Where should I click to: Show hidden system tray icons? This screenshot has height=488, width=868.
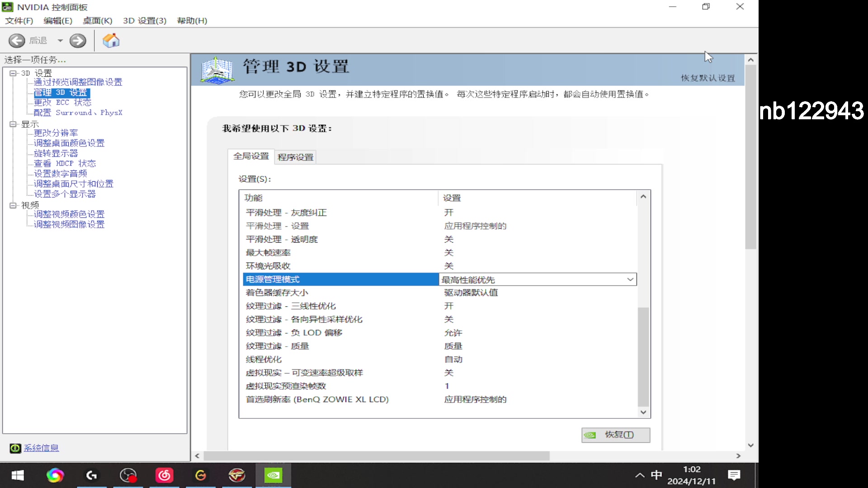(640, 475)
